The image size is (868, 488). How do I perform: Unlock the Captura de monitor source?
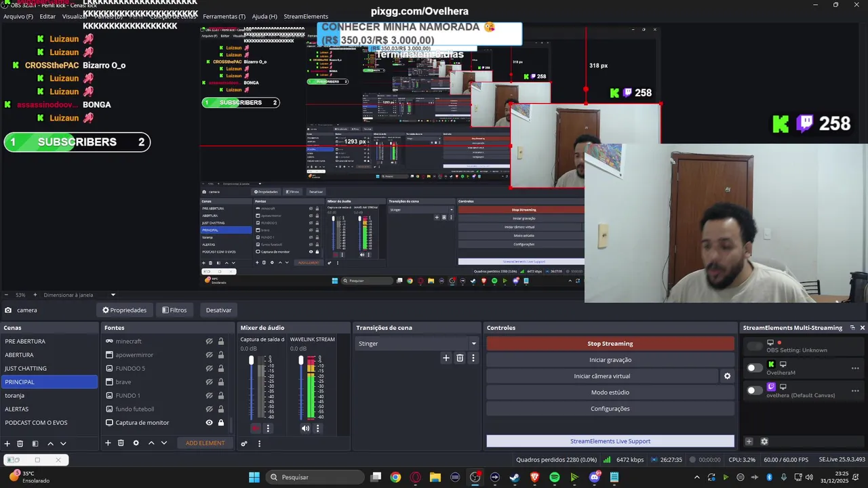[x=220, y=422]
